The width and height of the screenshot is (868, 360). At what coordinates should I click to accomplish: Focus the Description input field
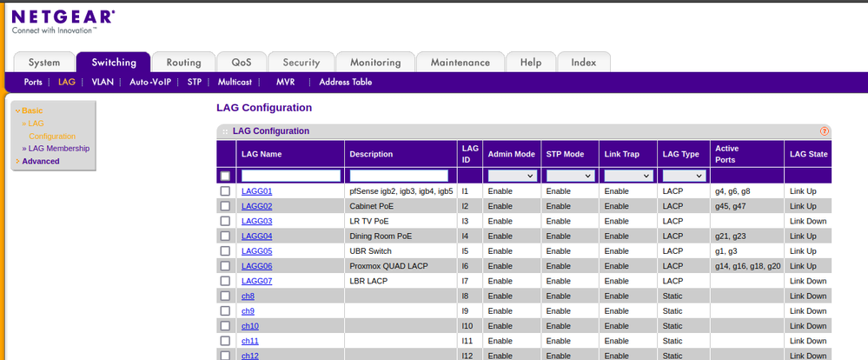[x=399, y=177]
